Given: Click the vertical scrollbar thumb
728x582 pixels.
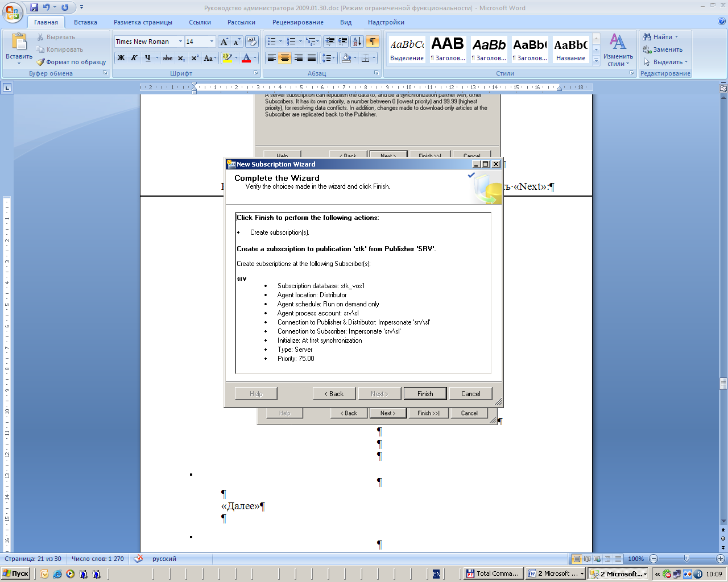Looking at the screenshot, I should point(723,384).
